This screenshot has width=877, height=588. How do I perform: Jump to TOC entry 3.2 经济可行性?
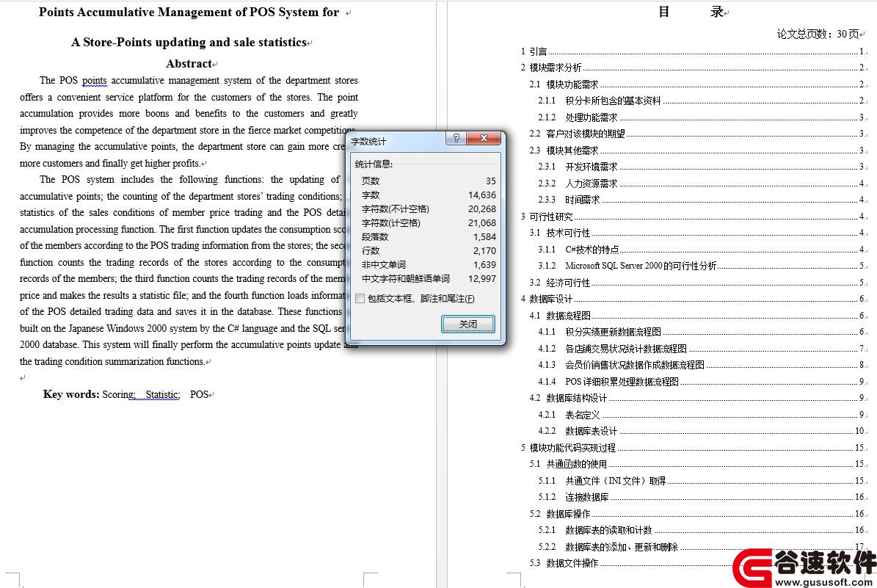(697, 283)
